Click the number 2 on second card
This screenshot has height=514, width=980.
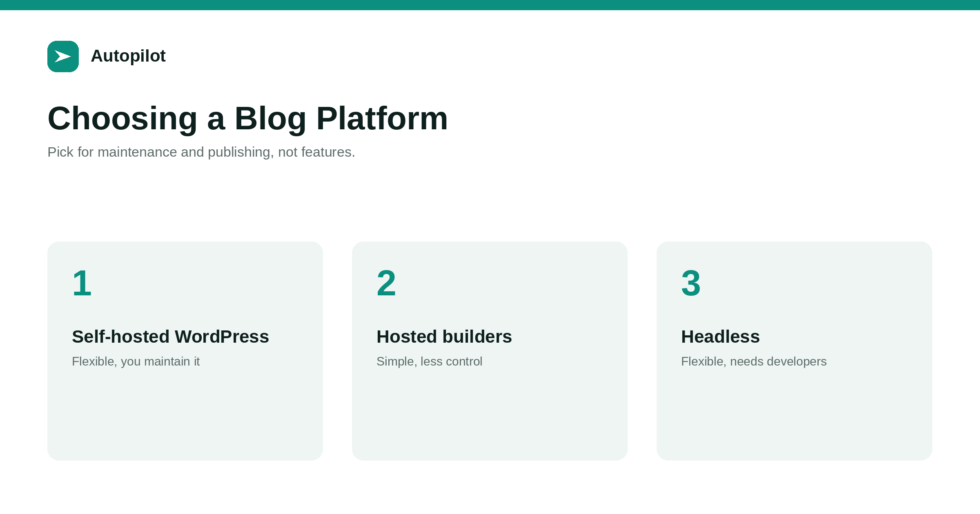386,283
